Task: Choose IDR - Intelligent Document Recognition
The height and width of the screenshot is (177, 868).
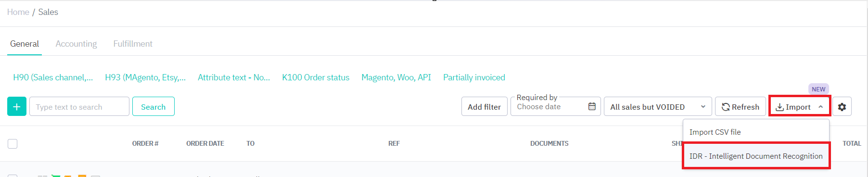Action: [756, 156]
